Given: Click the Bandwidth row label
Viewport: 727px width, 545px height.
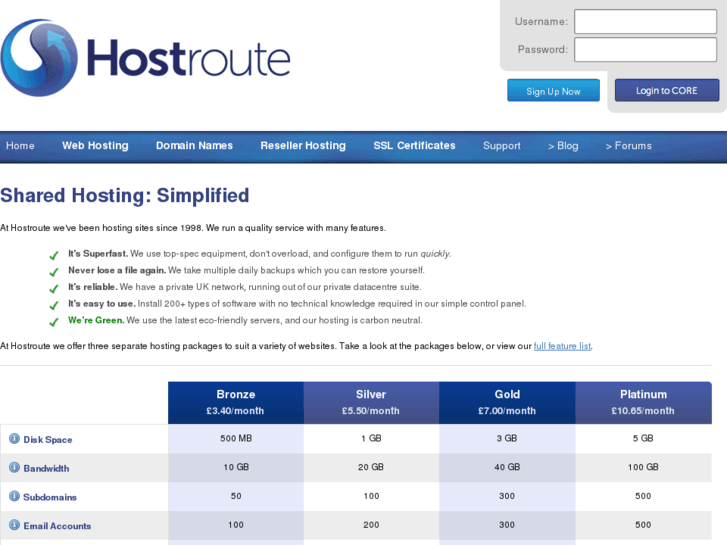Looking at the screenshot, I should (x=46, y=468).
